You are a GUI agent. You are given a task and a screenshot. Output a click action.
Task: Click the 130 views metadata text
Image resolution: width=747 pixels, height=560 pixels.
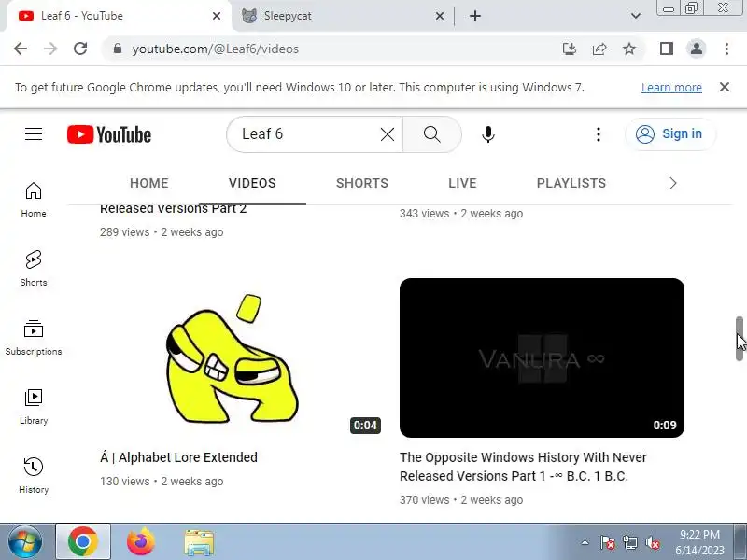(125, 482)
